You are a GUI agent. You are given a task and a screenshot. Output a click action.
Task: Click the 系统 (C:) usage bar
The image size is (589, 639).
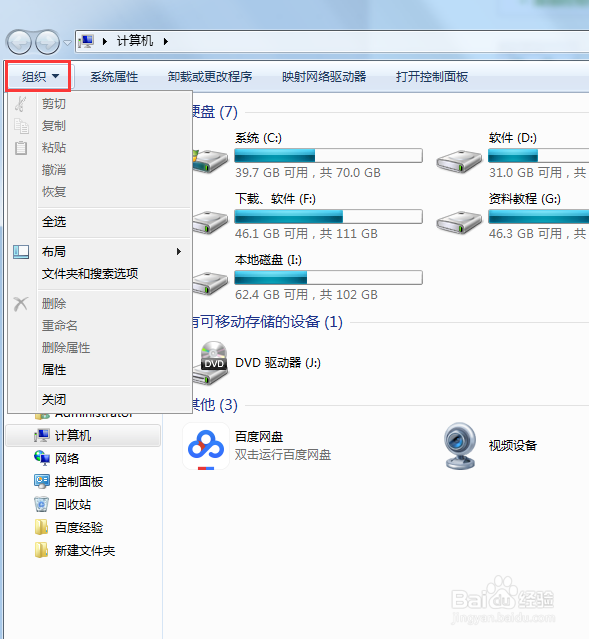click(329, 155)
